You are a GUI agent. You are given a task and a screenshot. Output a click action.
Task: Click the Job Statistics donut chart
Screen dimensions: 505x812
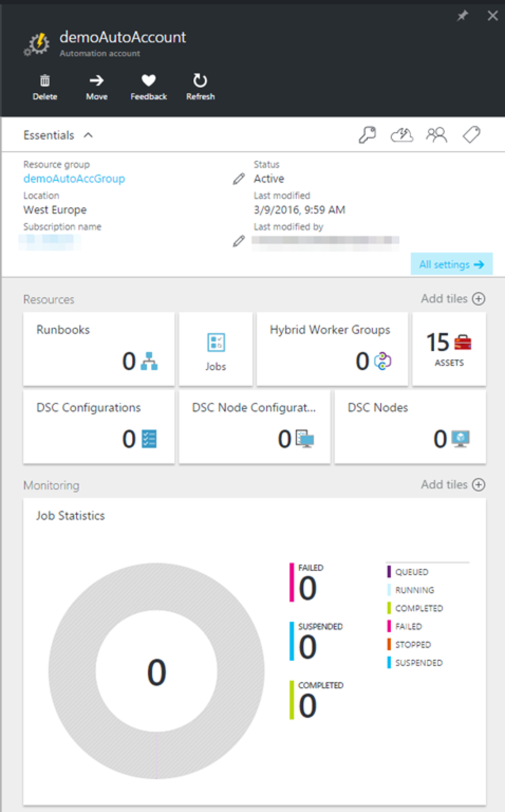157,671
